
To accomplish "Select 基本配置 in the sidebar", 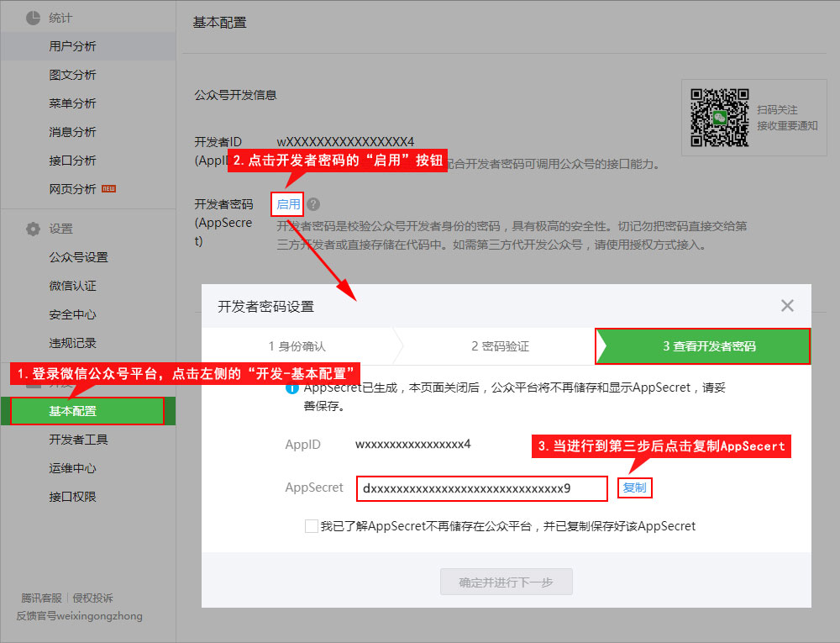I will pos(72,411).
